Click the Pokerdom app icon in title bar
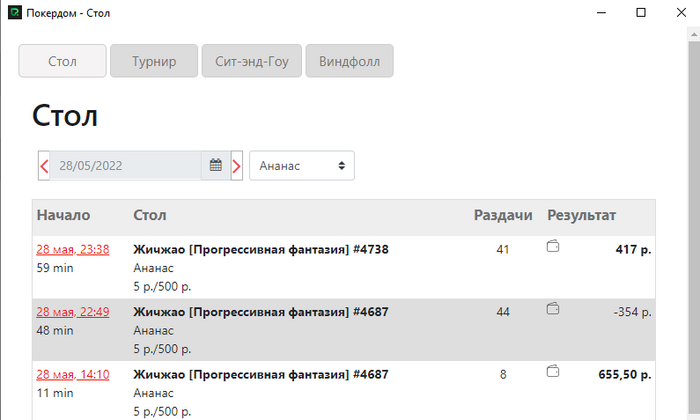The height and width of the screenshot is (420, 700). pos(15,12)
